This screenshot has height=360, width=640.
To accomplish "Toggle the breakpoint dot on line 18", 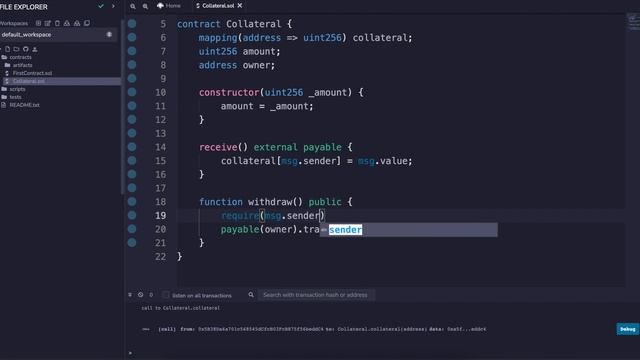I will coord(132,202).
